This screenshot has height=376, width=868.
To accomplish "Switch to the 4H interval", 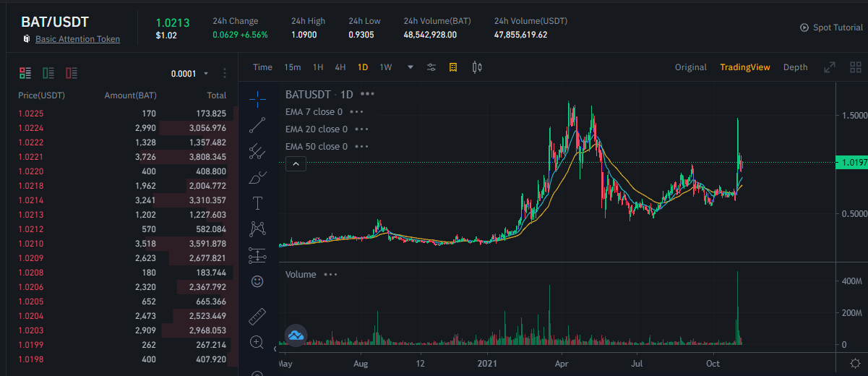I will click(340, 67).
